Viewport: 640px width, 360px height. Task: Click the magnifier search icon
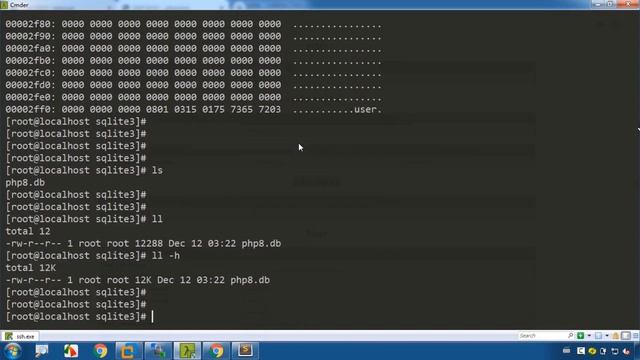[x=571, y=336]
